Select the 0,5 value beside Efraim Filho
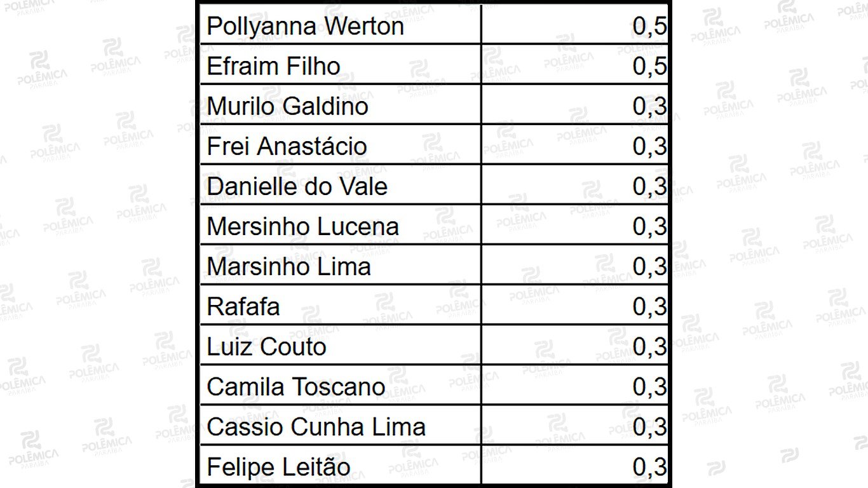868x488 pixels. [649, 67]
